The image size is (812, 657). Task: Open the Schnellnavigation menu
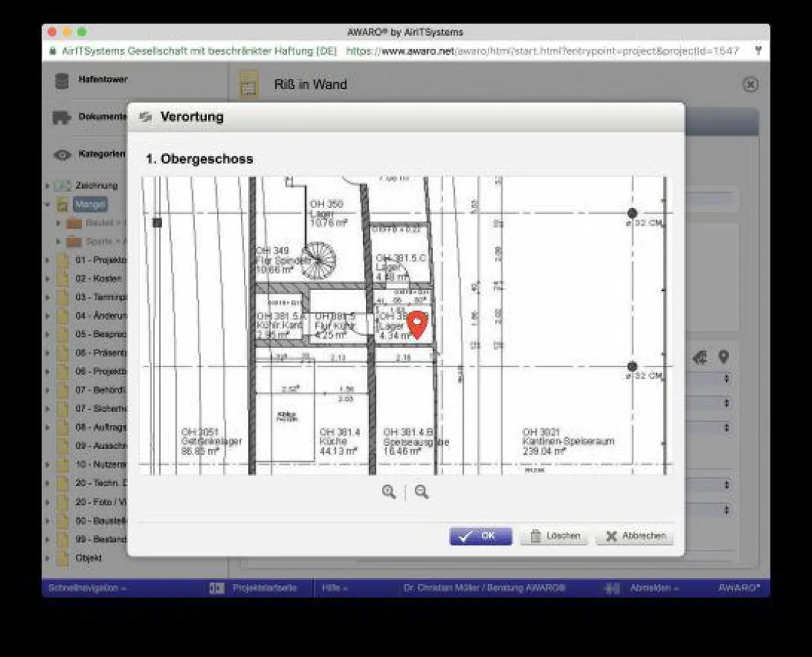pos(87,588)
